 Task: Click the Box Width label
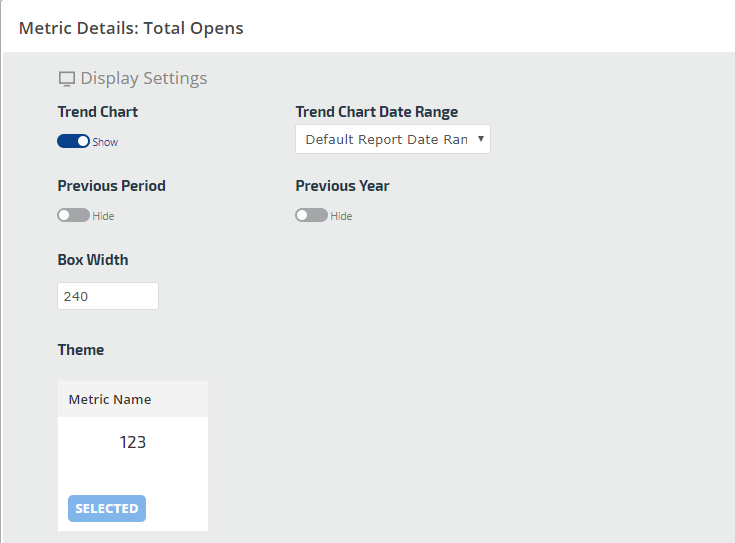click(93, 260)
